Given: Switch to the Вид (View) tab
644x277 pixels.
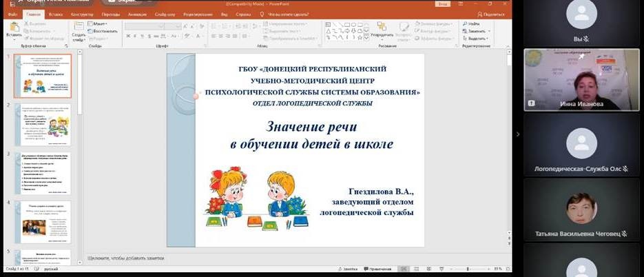Looking at the screenshot, I should [225, 14].
